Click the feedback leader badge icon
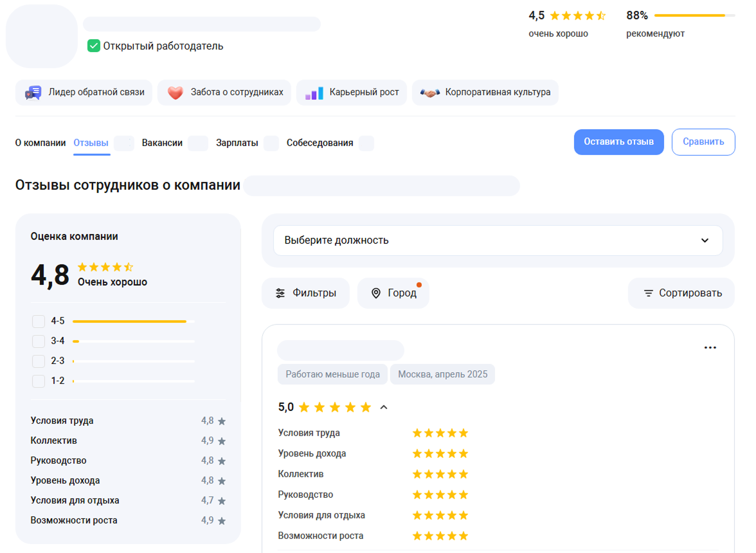Viewport: 756px width, 553px height. pyautogui.click(x=33, y=93)
